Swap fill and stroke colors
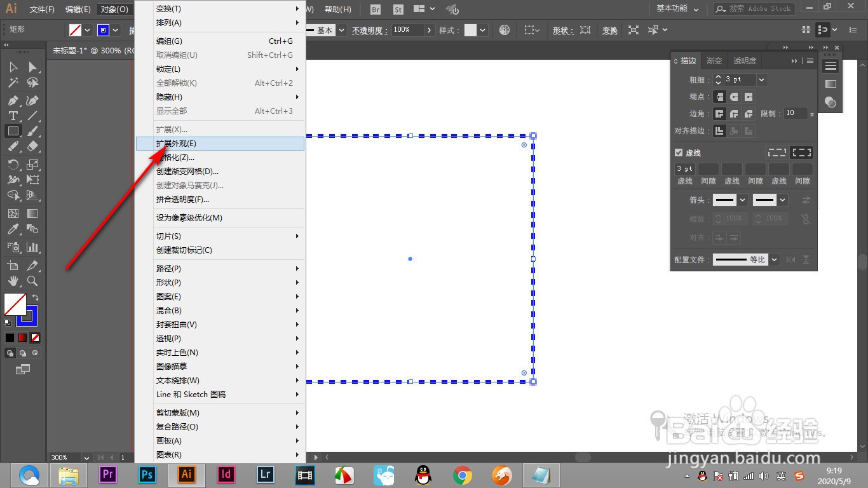This screenshot has height=488, width=868. tap(36, 297)
